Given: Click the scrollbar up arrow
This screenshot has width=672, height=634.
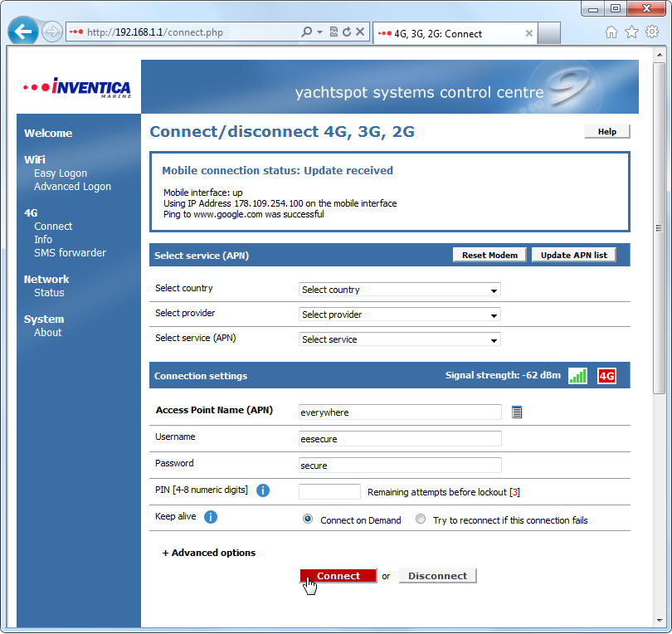Looking at the screenshot, I should 660,55.
